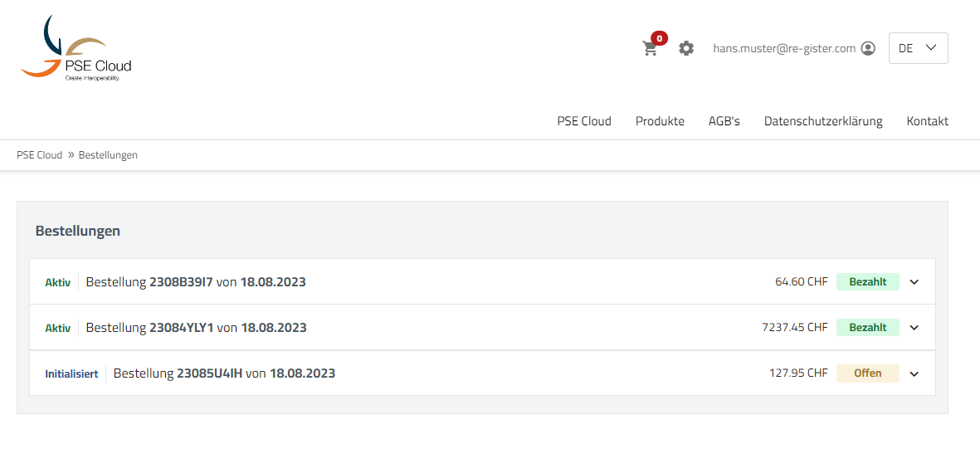Image resolution: width=980 pixels, height=449 pixels.
Task: Open the DE language dropdown
Action: point(918,48)
